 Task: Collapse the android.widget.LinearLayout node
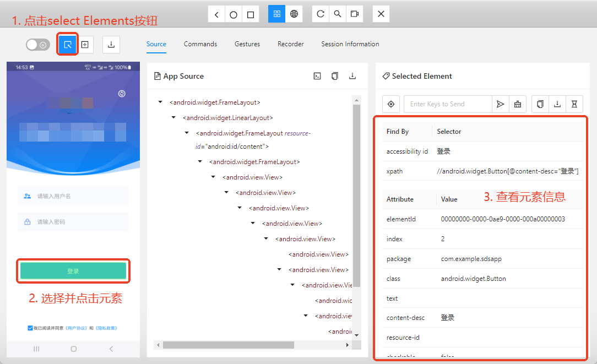click(173, 117)
